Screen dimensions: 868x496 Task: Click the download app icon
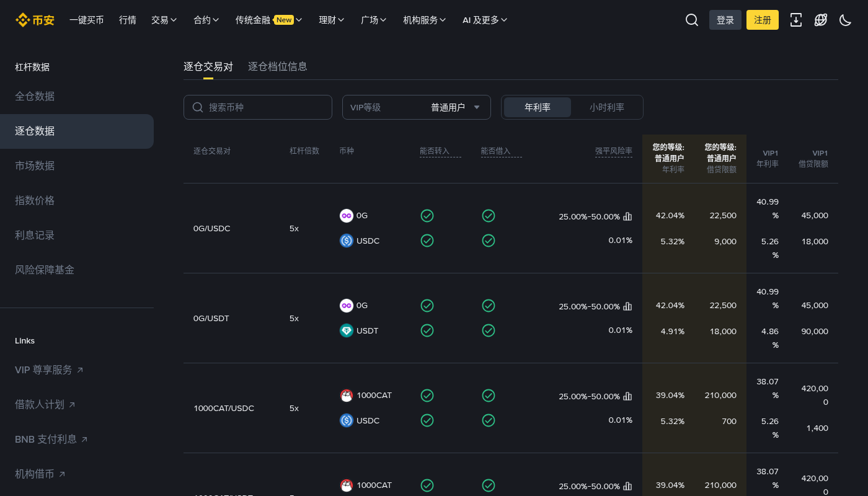point(796,20)
